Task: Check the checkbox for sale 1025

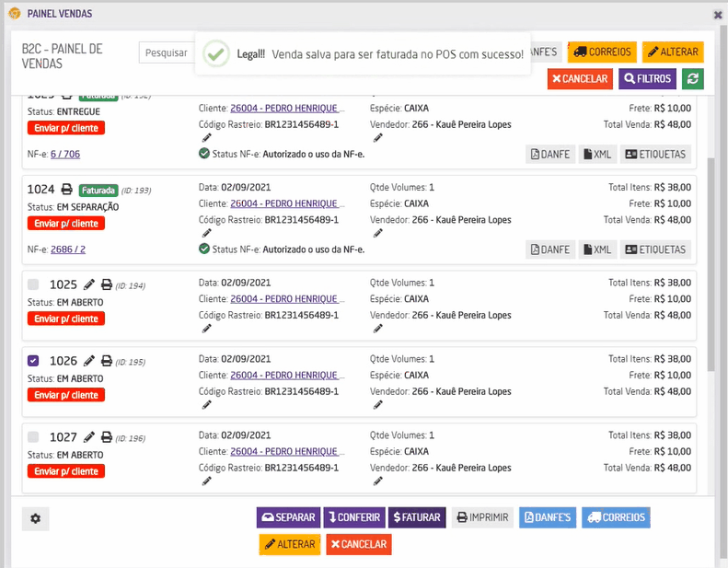Action: (34, 284)
